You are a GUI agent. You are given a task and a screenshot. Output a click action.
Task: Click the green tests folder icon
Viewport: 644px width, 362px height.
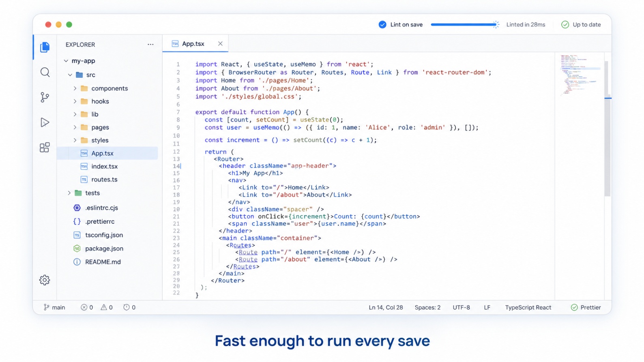(79, 193)
